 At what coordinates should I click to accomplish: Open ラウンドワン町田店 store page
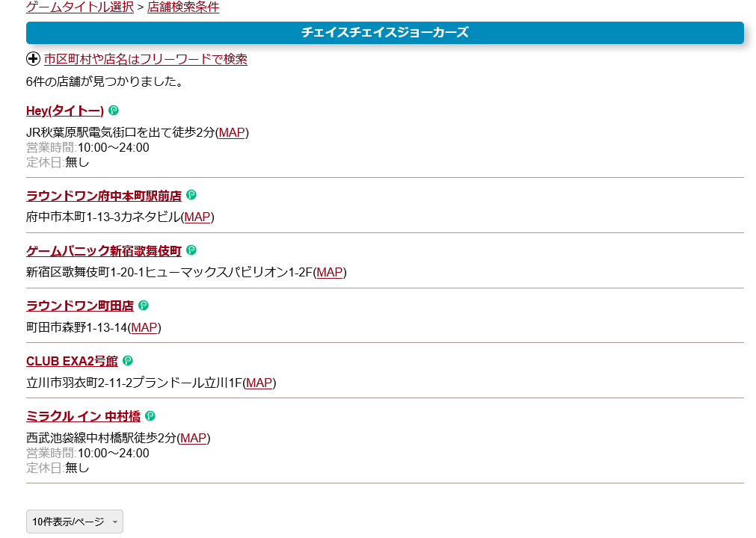pyautogui.click(x=80, y=306)
